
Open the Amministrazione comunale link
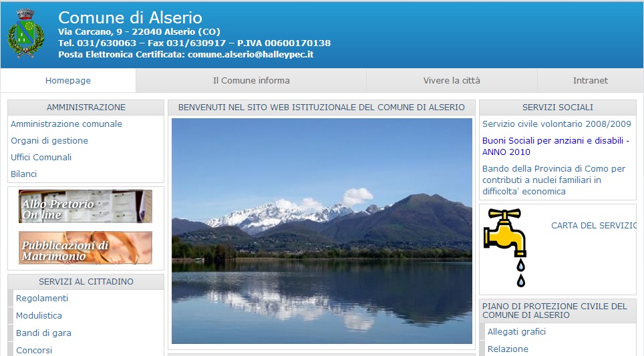pyautogui.click(x=67, y=124)
